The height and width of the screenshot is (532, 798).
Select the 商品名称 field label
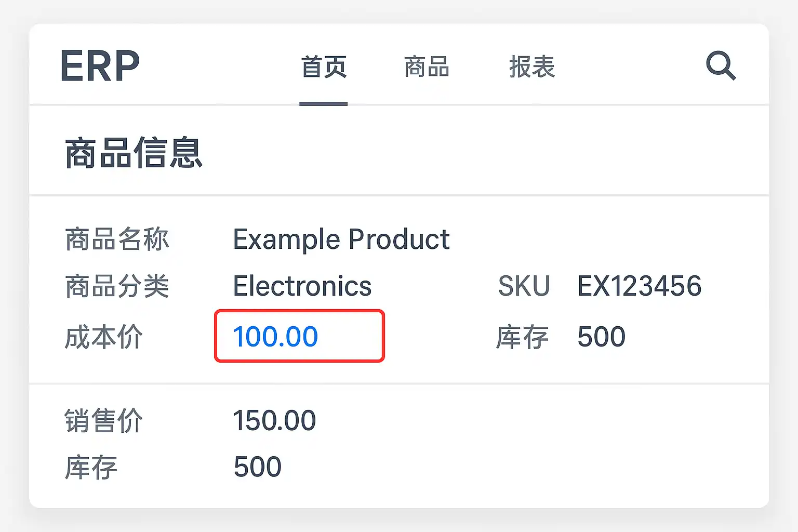click(x=117, y=240)
